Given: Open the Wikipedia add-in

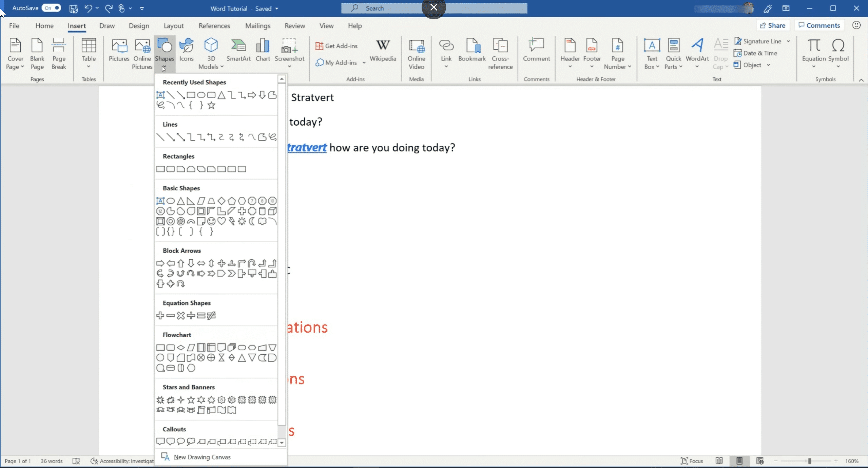Looking at the screenshot, I should [x=383, y=50].
